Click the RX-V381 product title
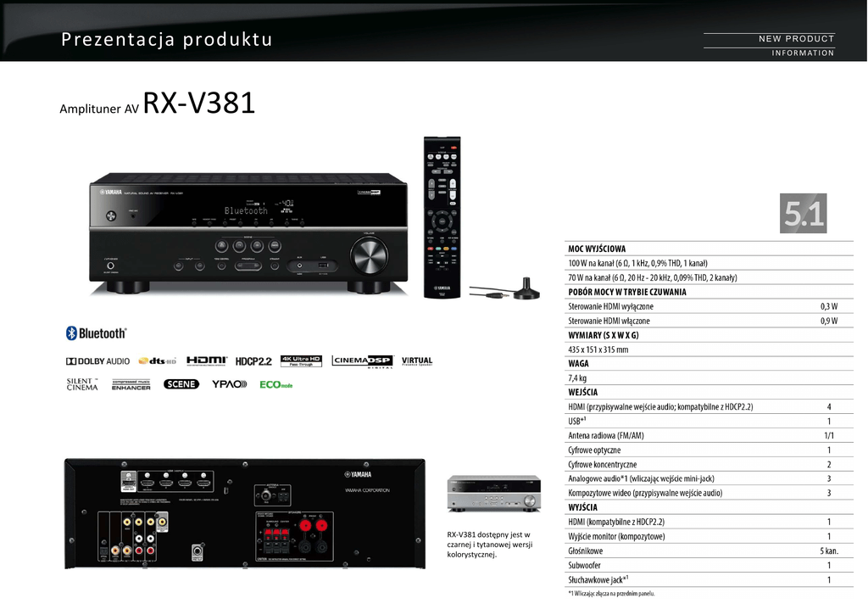 point(199,103)
